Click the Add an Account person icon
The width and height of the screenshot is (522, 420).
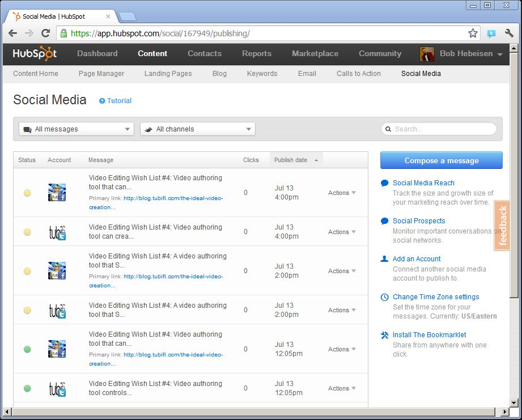[385, 259]
